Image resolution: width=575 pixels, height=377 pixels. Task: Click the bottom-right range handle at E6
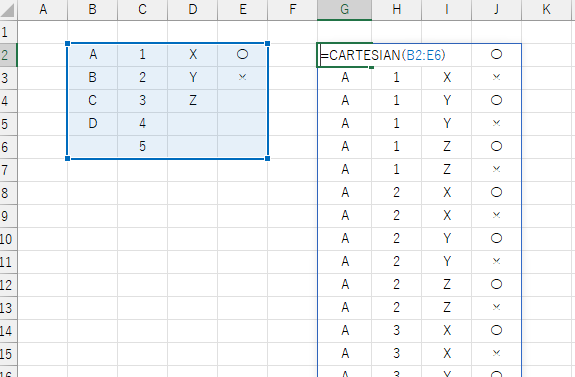pos(268,158)
